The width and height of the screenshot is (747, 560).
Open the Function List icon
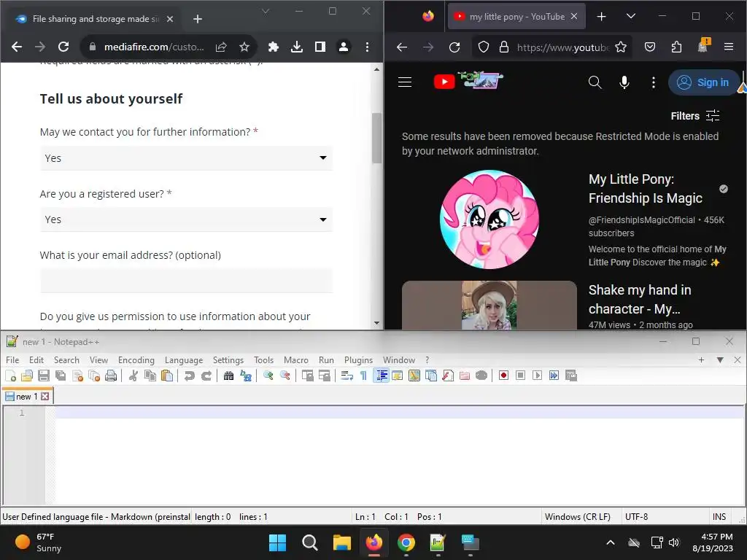pyautogui.click(x=448, y=376)
